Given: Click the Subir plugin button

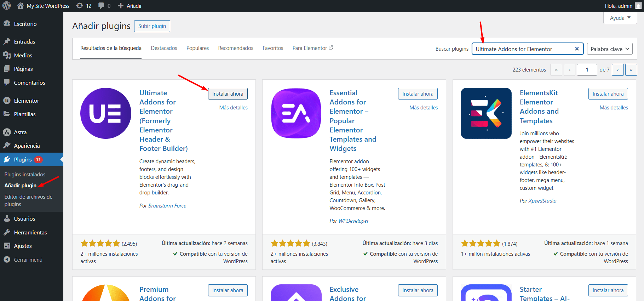Looking at the screenshot, I should click(152, 26).
